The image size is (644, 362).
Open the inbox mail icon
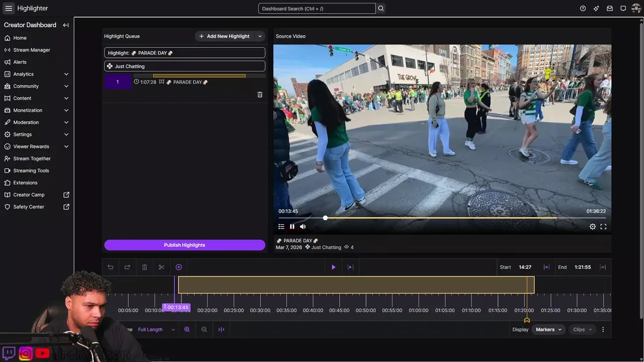click(610, 9)
